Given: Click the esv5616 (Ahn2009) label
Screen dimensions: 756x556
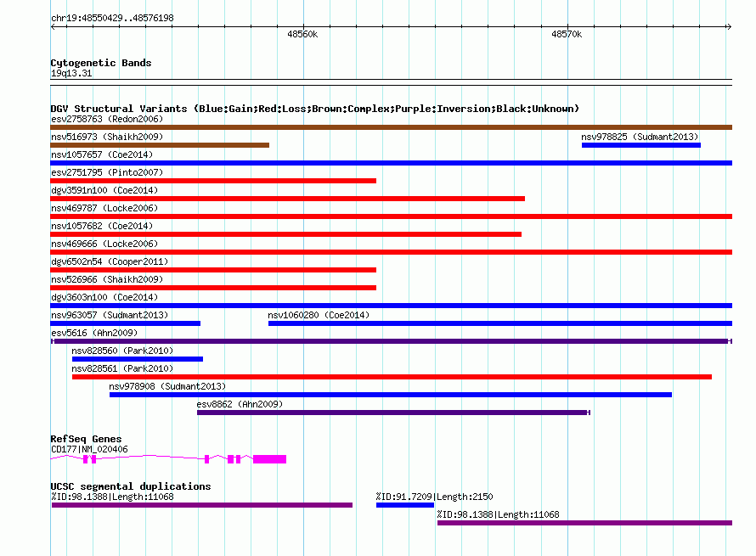Looking at the screenshot, I should [94, 333].
